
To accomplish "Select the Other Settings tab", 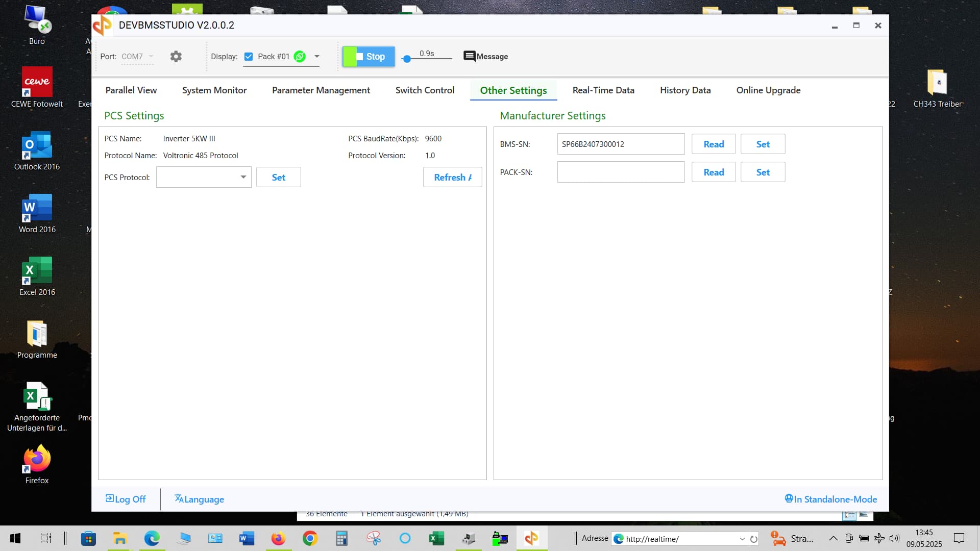I will (x=513, y=90).
